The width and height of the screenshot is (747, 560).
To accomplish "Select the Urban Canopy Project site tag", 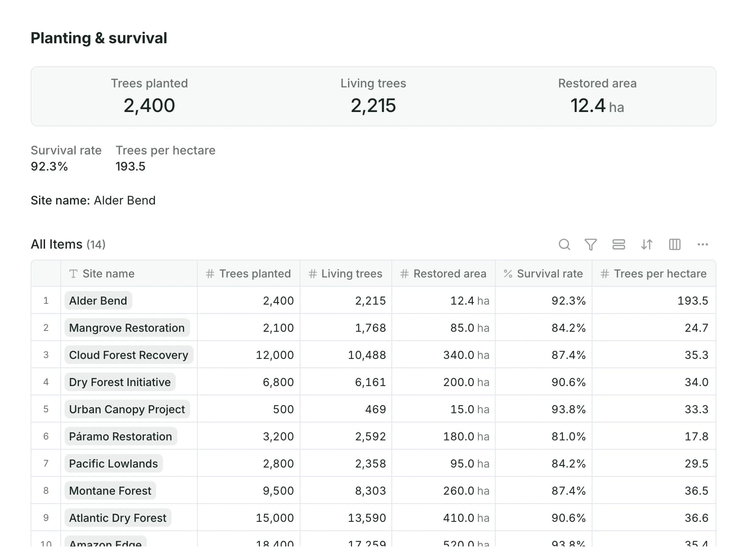I will pos(127,409).
